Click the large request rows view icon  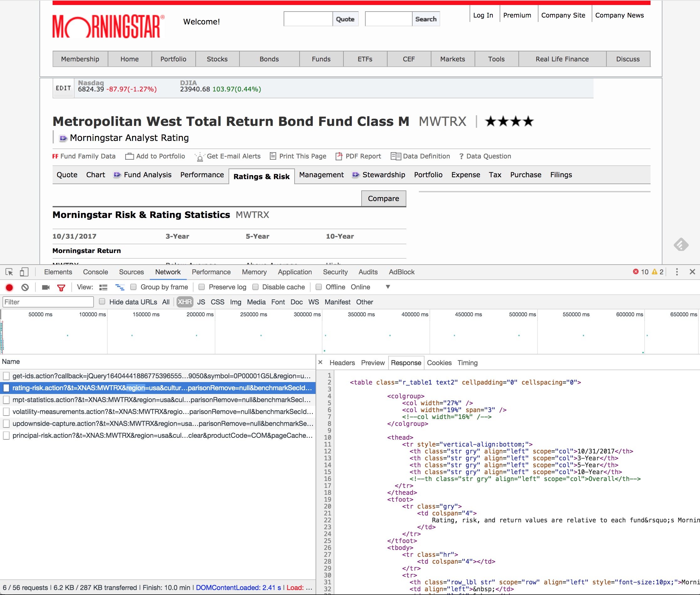tap(103, 287)
